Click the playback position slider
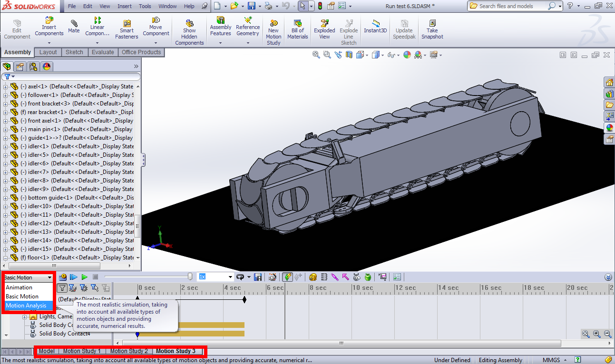Screen dimensions: 615x364 click(x=190, y=277)
